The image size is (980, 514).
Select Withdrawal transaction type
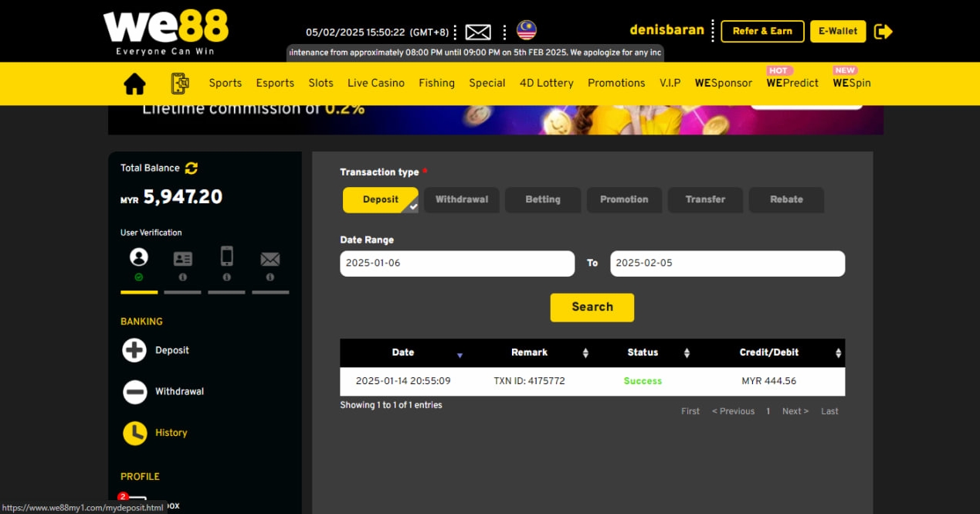click(x=462, y=199)
